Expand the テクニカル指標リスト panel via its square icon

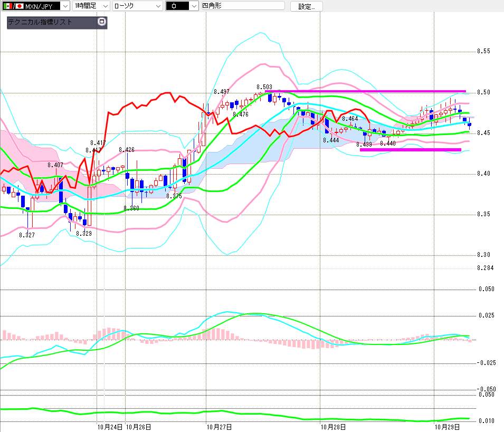[101, 22]
